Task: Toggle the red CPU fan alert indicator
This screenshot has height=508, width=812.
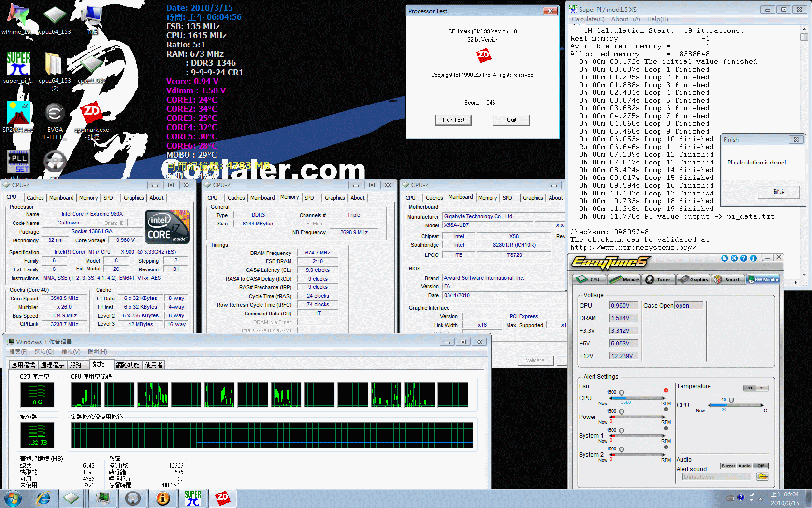Action: click(666, 390)
